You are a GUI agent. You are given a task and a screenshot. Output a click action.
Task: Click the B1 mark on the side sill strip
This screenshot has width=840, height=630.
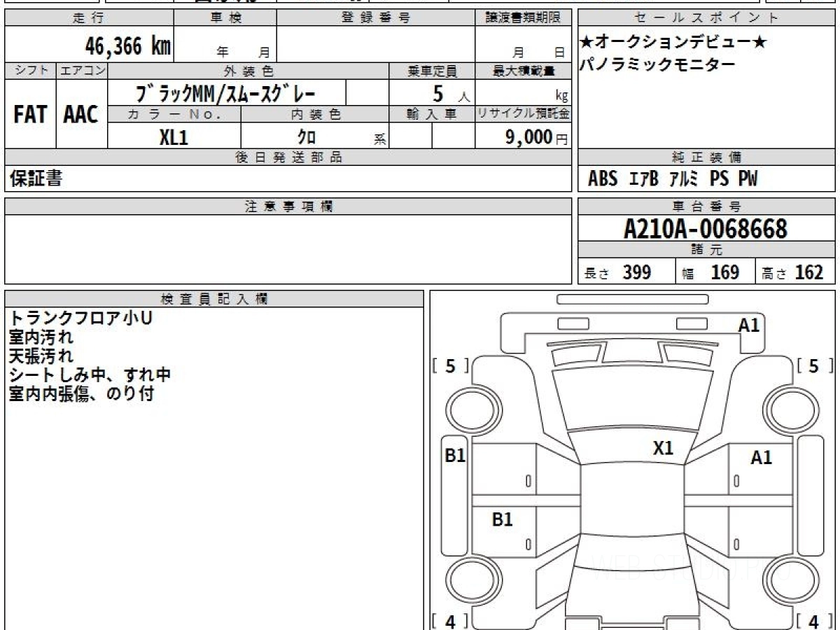(455, 456)
